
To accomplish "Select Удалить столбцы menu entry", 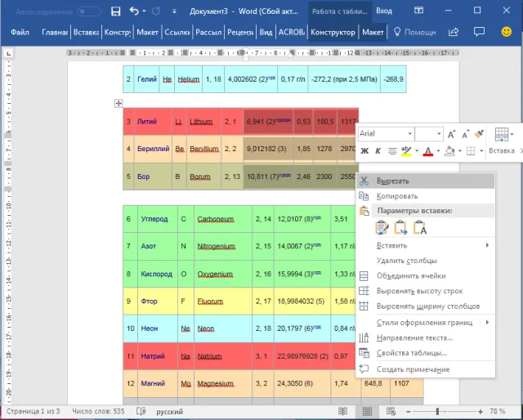I will (x=426, y=261).
